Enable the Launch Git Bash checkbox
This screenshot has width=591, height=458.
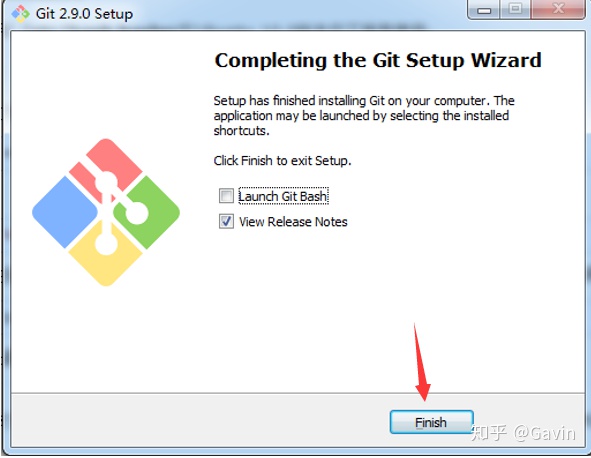226,196
